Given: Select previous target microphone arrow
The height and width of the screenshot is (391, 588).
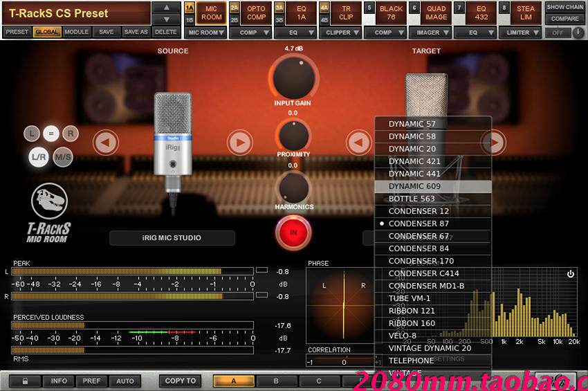Looking at the screenshot, I should coord(359,143).
